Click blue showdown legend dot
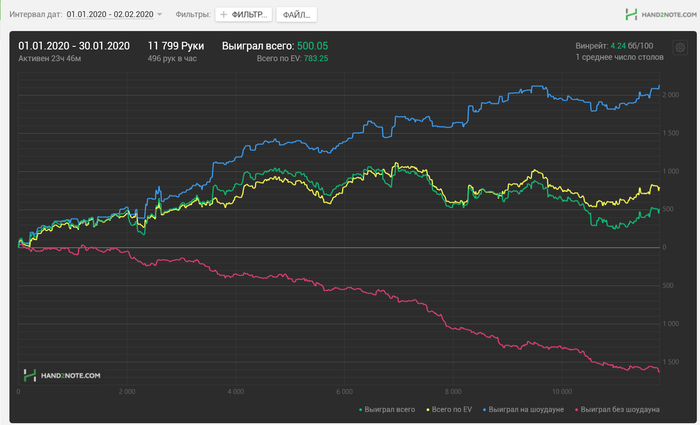Screen dimensions: 700x425 [x=484, y=410]
